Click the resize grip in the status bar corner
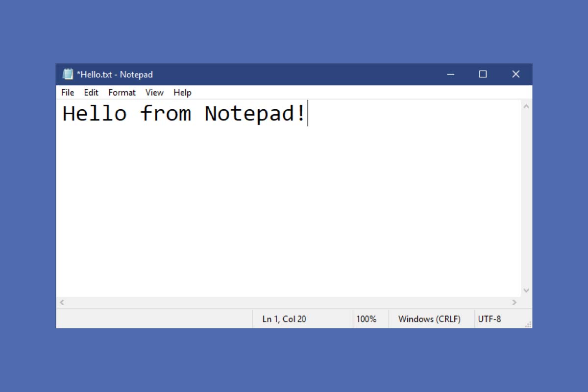 [x=528, y=324]
